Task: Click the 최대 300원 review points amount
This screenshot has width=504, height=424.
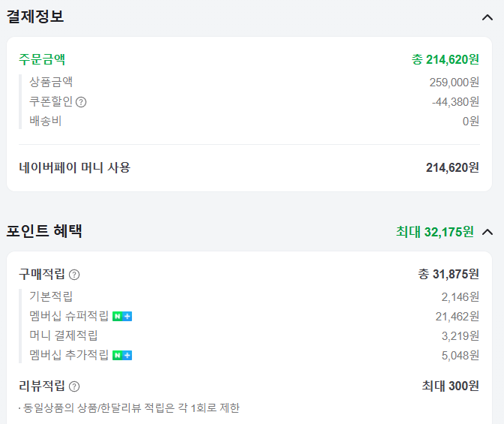Action: pos(450,386)
